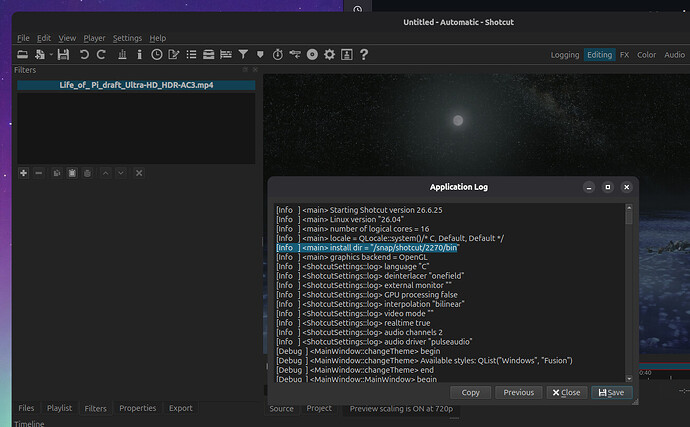Open the Settings menu
Image resolution: width=690 pixels, height=427 pixels.
(127, 38)
